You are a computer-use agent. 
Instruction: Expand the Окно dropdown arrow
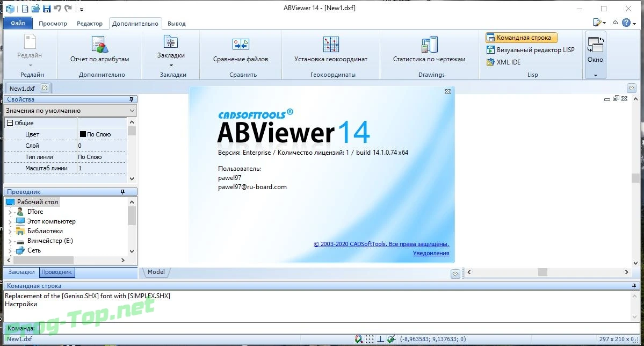(x=596, y=75)
